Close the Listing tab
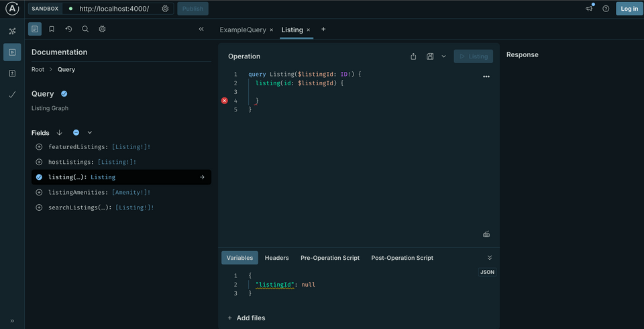The width and height of the screenshot is (644, 329). (x=309, y=30)
